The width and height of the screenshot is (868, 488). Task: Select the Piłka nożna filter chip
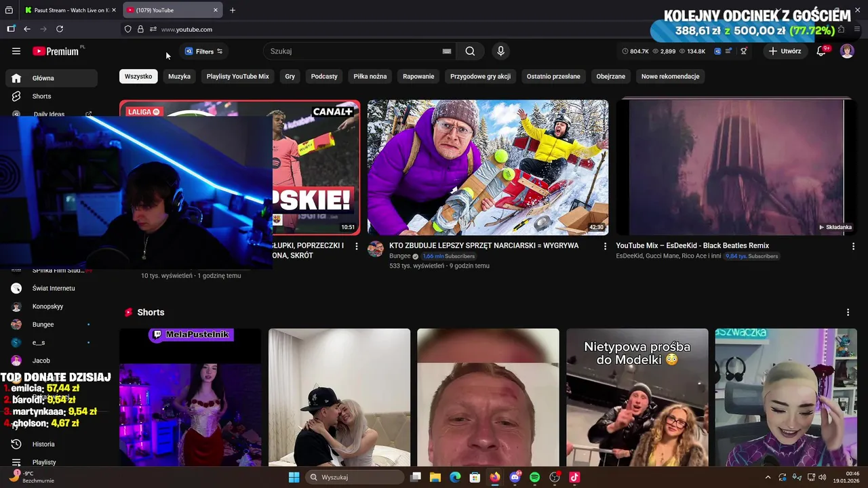tap(370, 77)
